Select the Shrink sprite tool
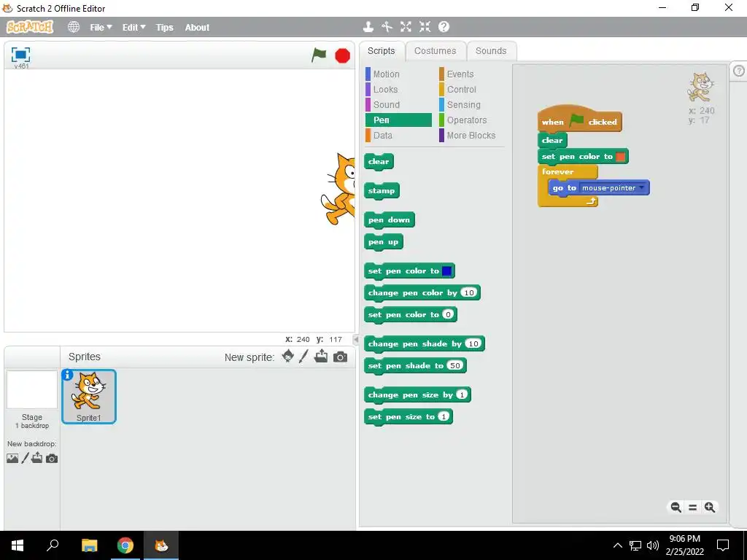This screenshot has height=560, width=747. coord(425,27)
